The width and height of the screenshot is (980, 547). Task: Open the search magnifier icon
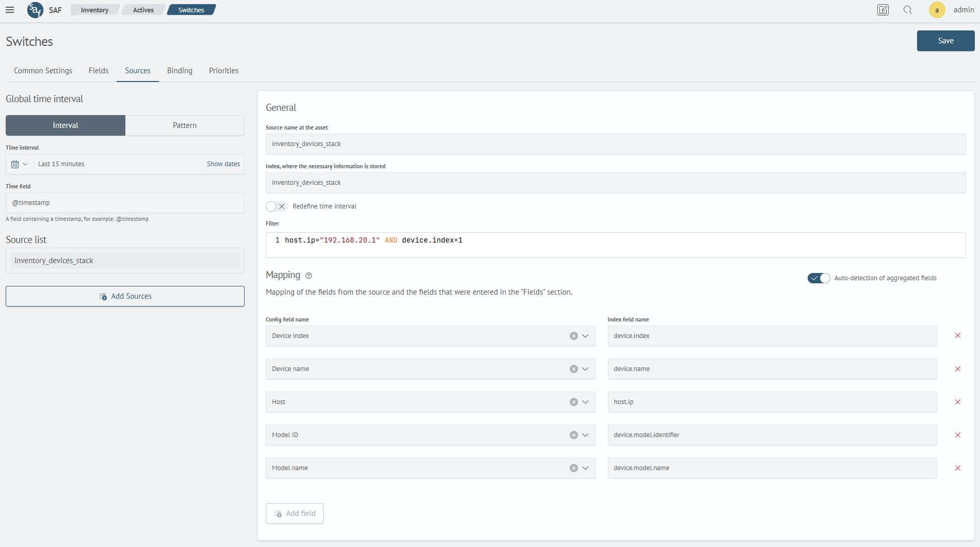(x=908, y=10)
